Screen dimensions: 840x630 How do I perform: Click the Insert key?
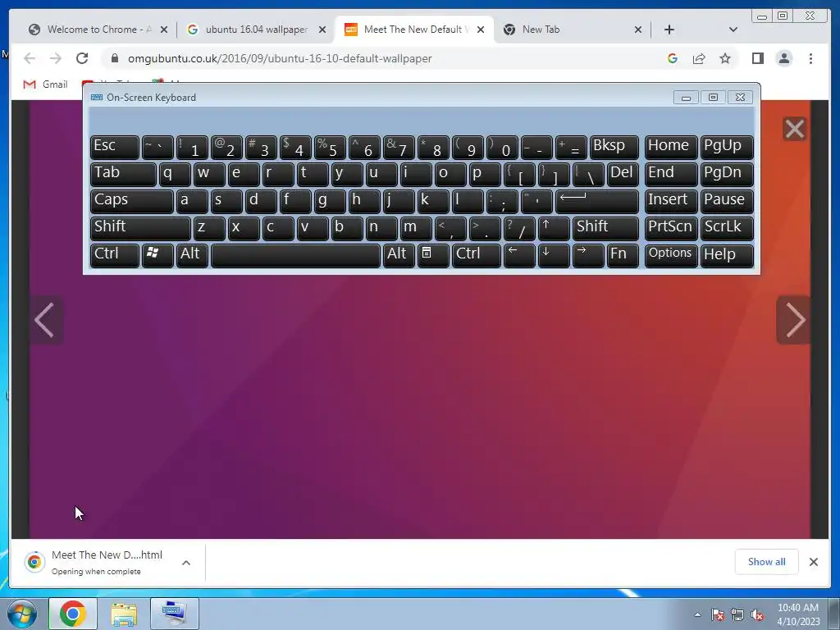(x=671, y=201)
